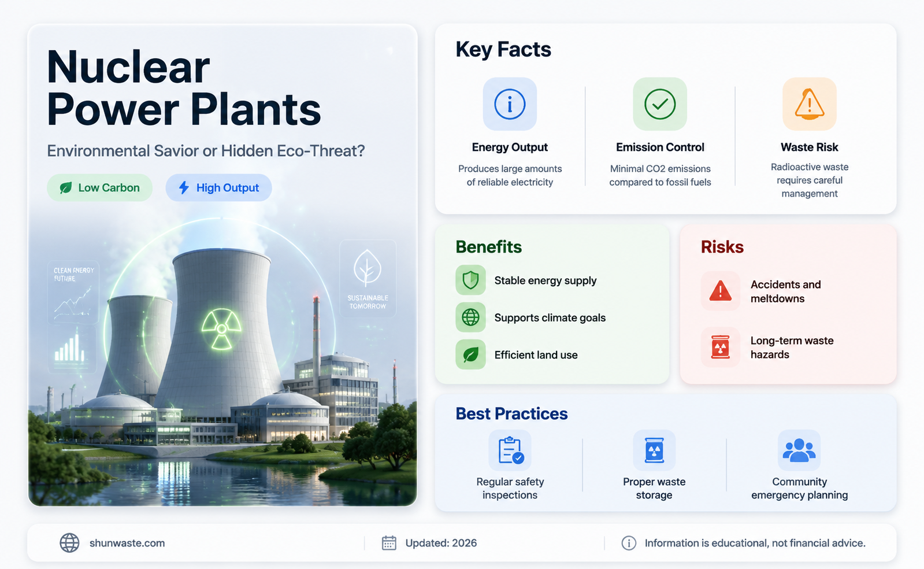Click the Regular safety inspections label
Image resolution: width=924 pixels, height=569 pixels.
(510, 489)
